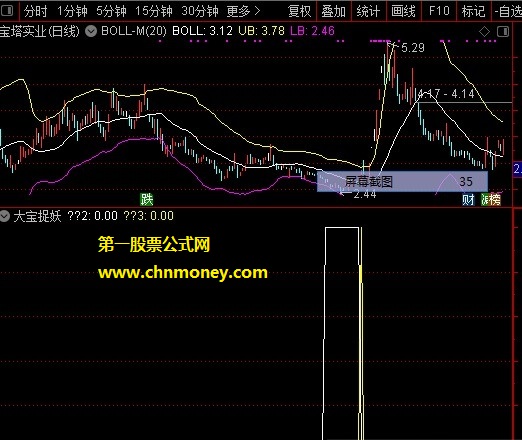Open the 统计 statistics button
Screen dimensions: 522x440
coord(368,11)
